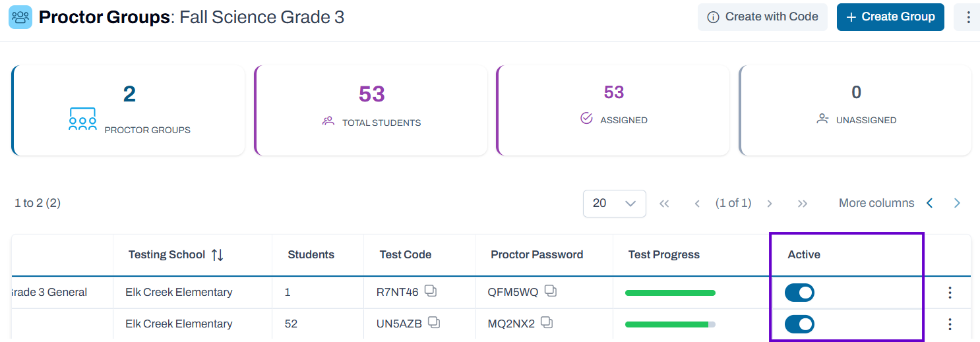Go to the last page of results
Image resolution: width=980 pixels, height=342 pixels.
point(803,204)
